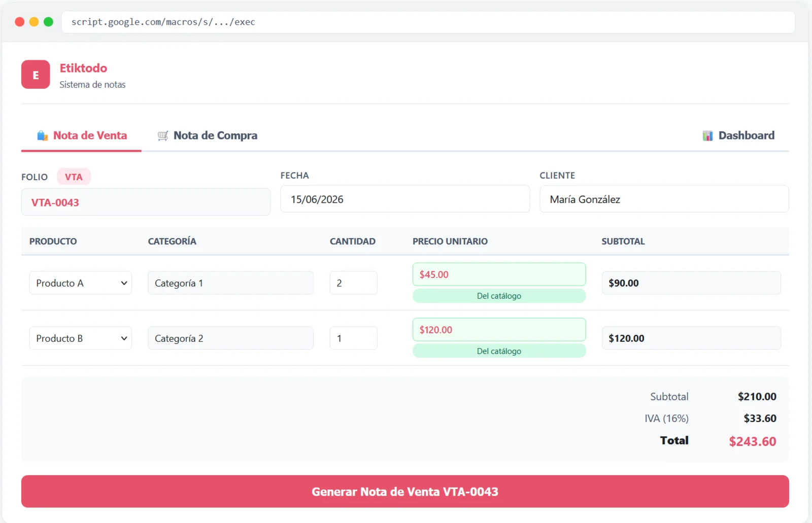Image resolution: width=812 pixels, height=523 pixels.
Task: Click the bar chart icon on Dashboard
Action: pyautogui.click(x=707, y=135)
